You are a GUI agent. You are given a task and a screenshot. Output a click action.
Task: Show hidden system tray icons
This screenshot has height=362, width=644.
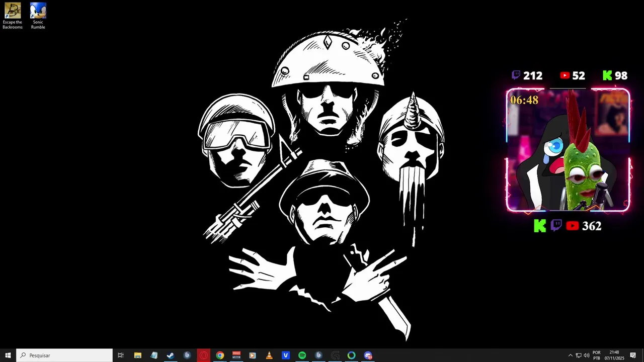(x=570, y=355)
